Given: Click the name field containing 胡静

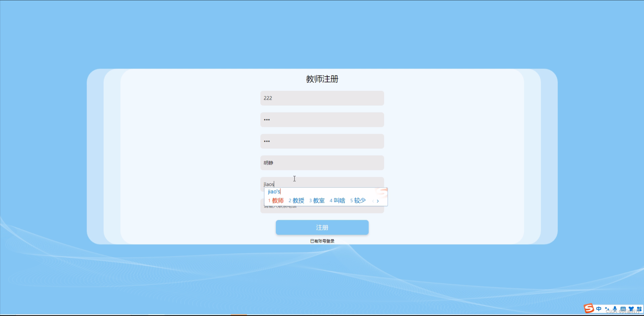Looking at the screenshot, I should click(322, 163).
